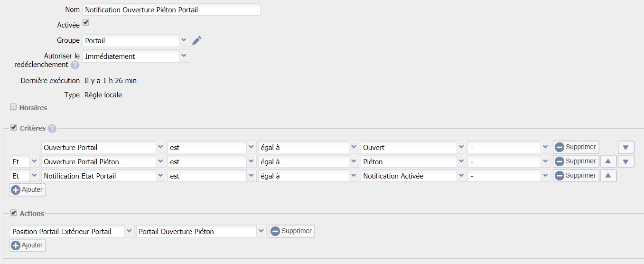Viewport: 644px width, 264px height.
Task: Open the help icon next to Critères
Action: [52, 129]
